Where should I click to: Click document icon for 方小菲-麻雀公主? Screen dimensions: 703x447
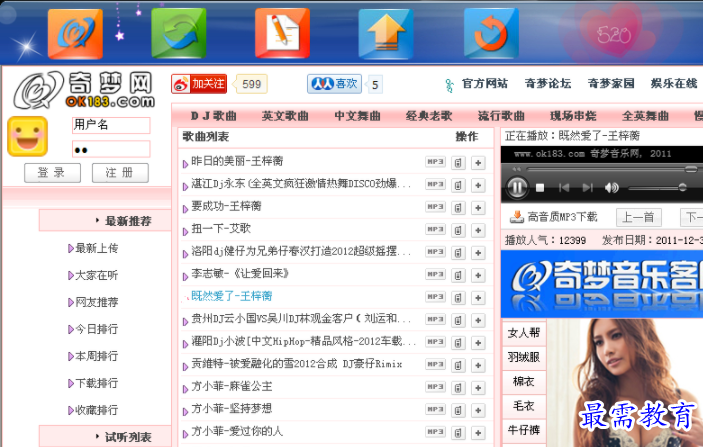(458, 388)
